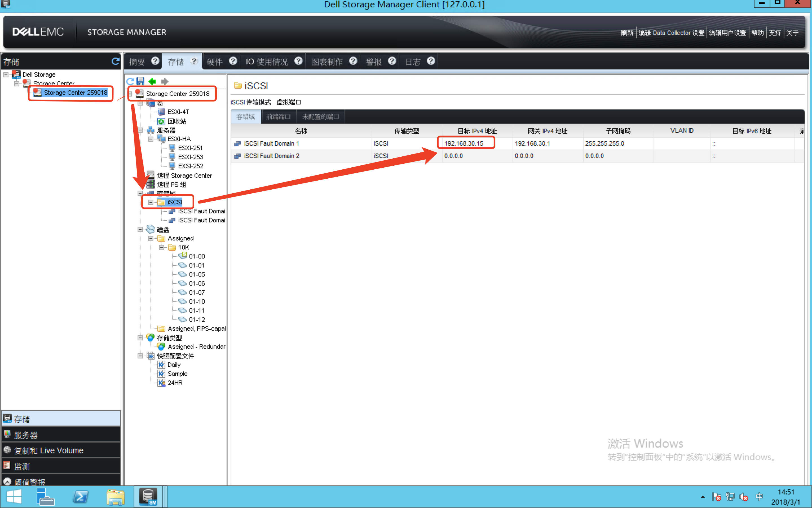This screenshot has height=508, width=812.
Task: Click the 刷新 link in the header
Action: click(x=627, y=32)
